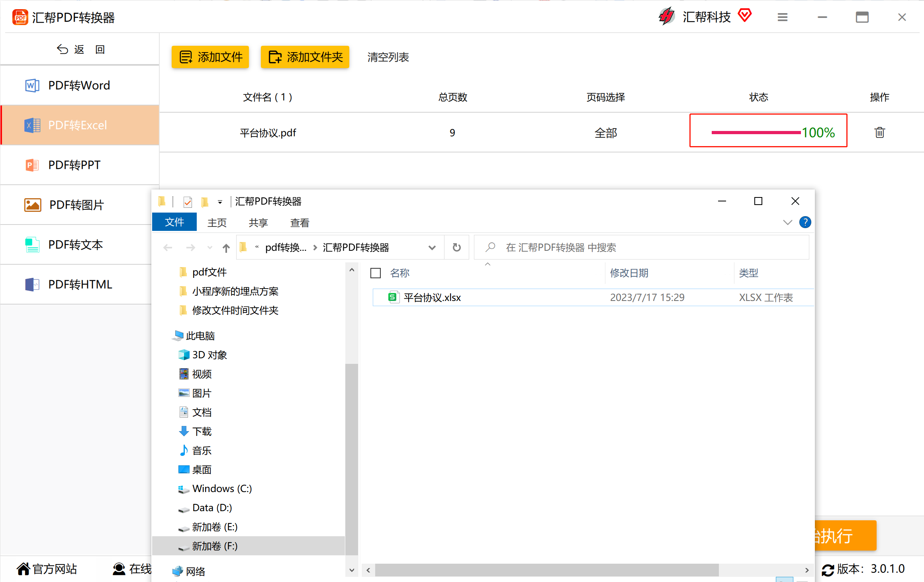Click the 在线 customer service icon

click(119, 569)
